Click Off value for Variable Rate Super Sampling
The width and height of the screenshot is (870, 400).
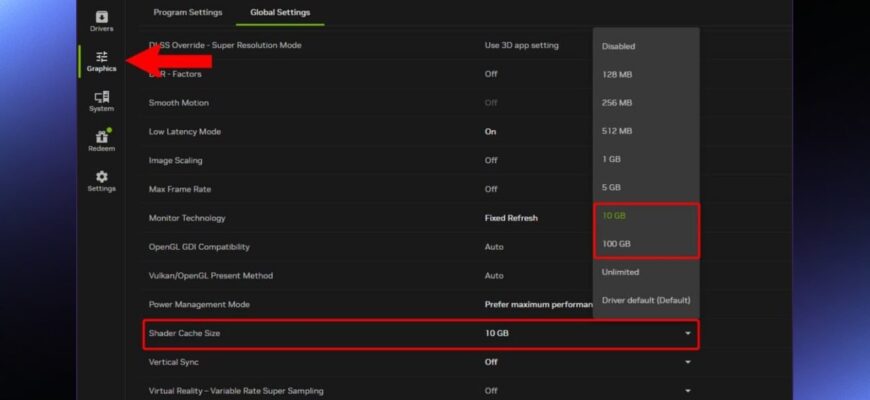point(491,391)
